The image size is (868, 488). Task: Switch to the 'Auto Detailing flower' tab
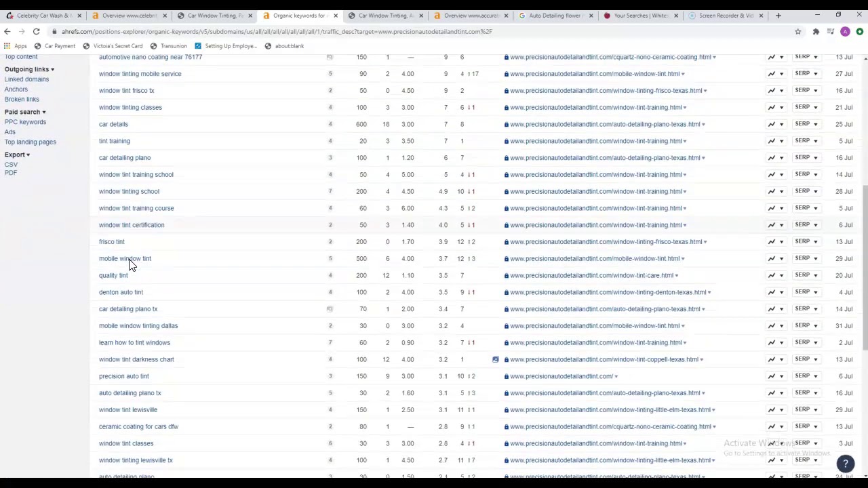pos(555,16)
